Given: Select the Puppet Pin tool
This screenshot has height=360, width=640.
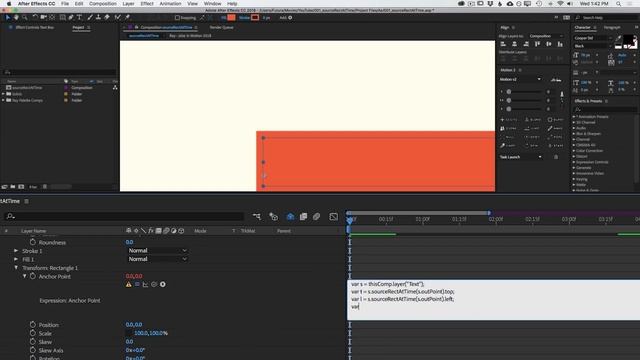Looking at the screenshot, I should 127,18.
